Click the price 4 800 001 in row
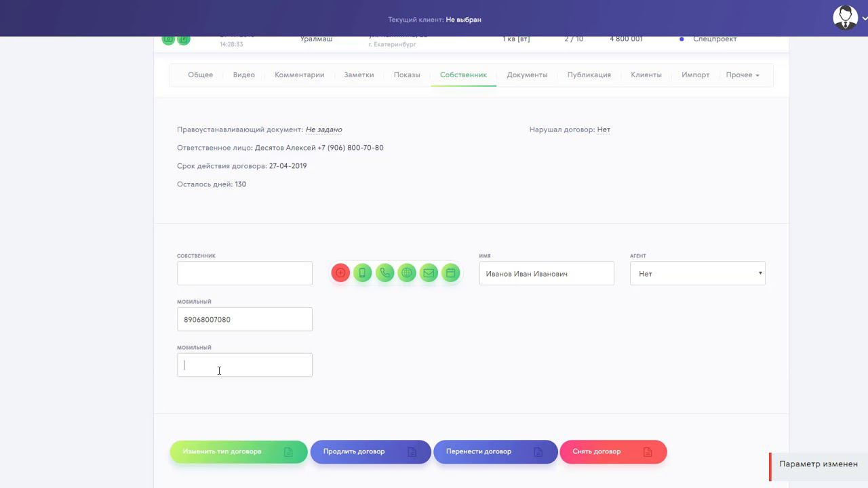The height and width of the screenshot is (488, 868). pyautogui.click(x=626, y=39)
